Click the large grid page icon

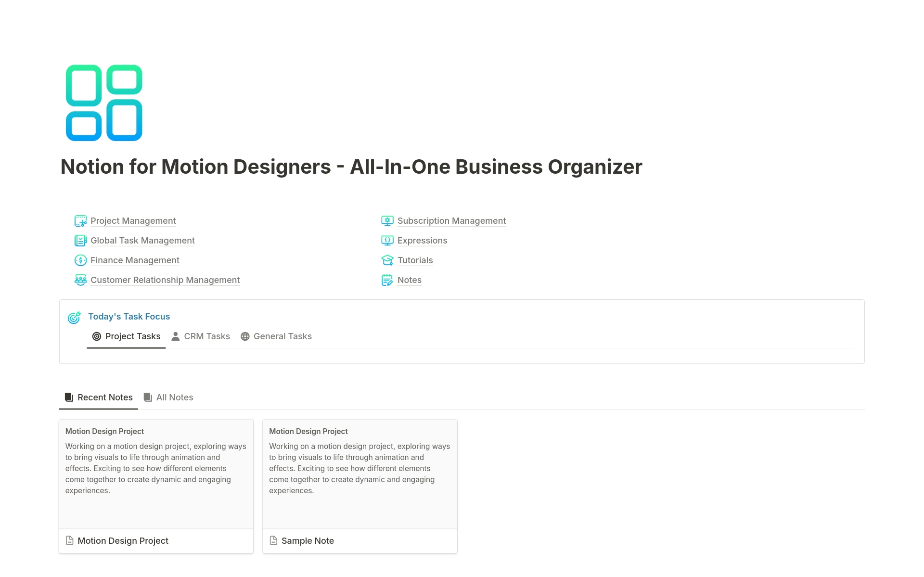coord(104,103)
